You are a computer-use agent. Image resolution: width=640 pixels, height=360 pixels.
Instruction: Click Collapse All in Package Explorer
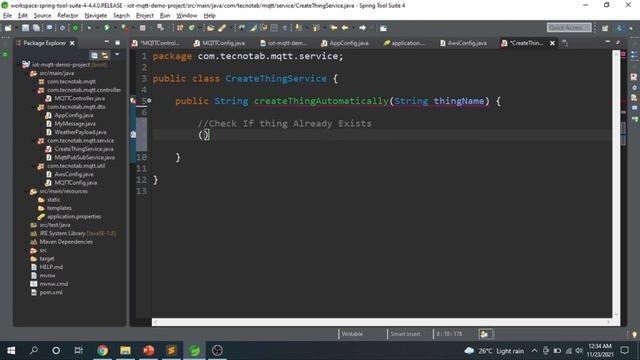coord(94,55)
